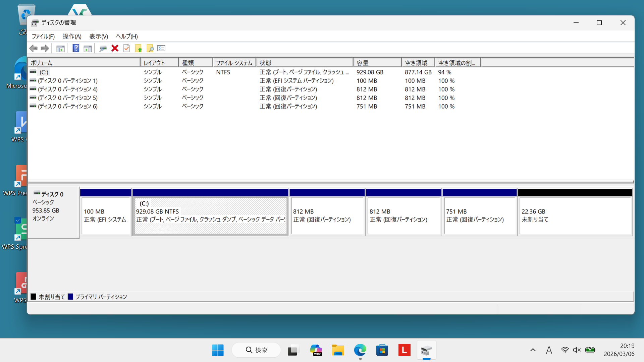Open Microsoft Edge from the taskbar

click(360, 350)
